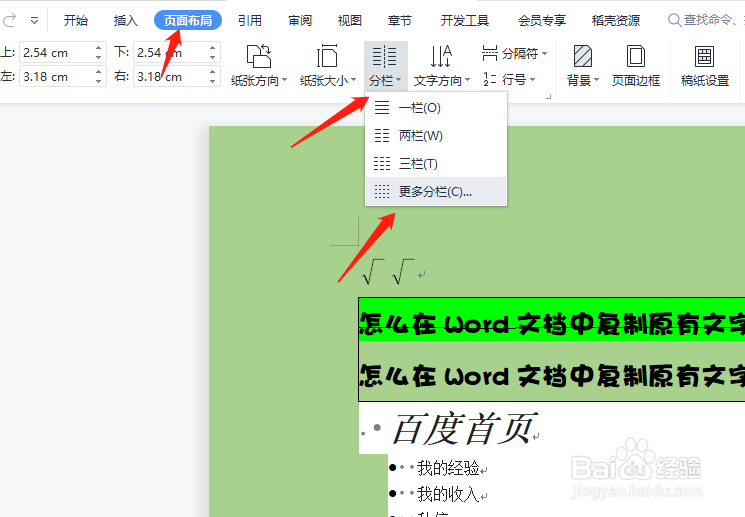This screenshot has height=517, width=745.
Task: Click the 百度首页 heading text
Action: (464, 429)
